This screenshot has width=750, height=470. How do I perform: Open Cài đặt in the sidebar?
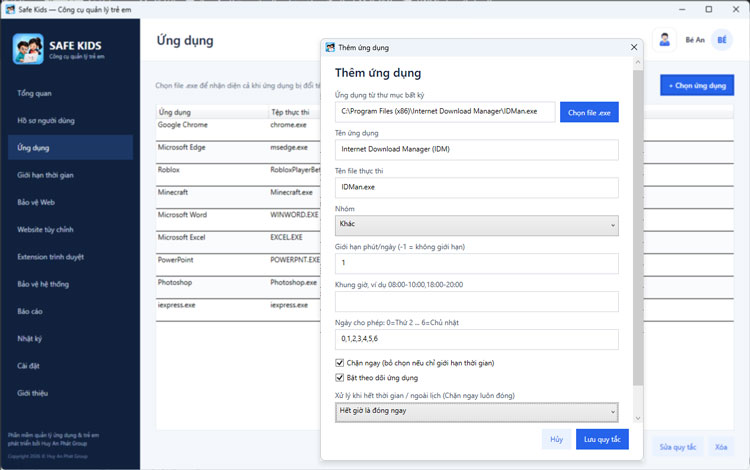pos(70,366)
